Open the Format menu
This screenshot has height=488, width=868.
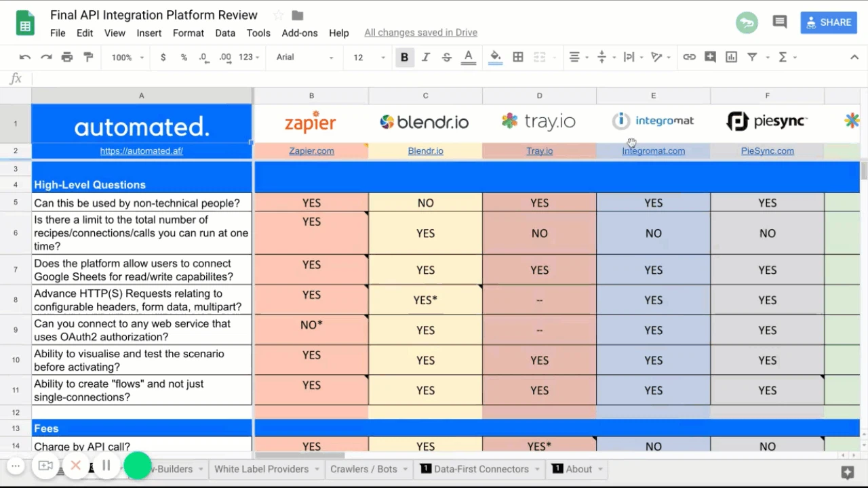(x=189, y=33)
